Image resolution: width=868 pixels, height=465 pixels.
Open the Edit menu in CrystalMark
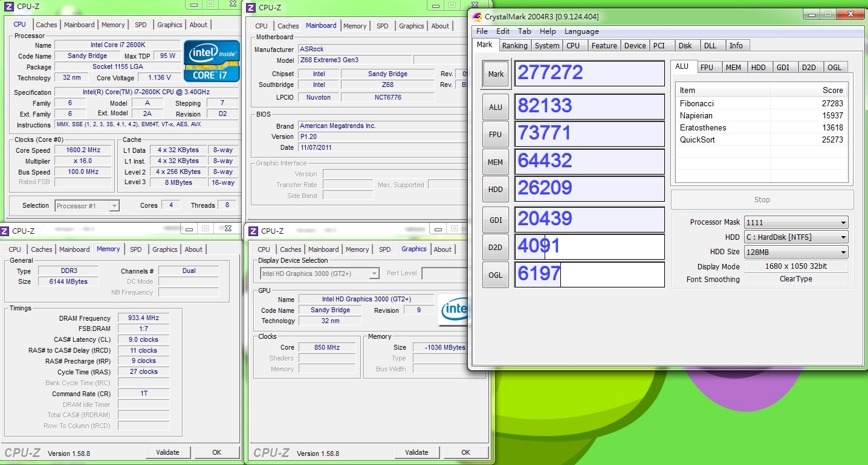click(503, 31)
